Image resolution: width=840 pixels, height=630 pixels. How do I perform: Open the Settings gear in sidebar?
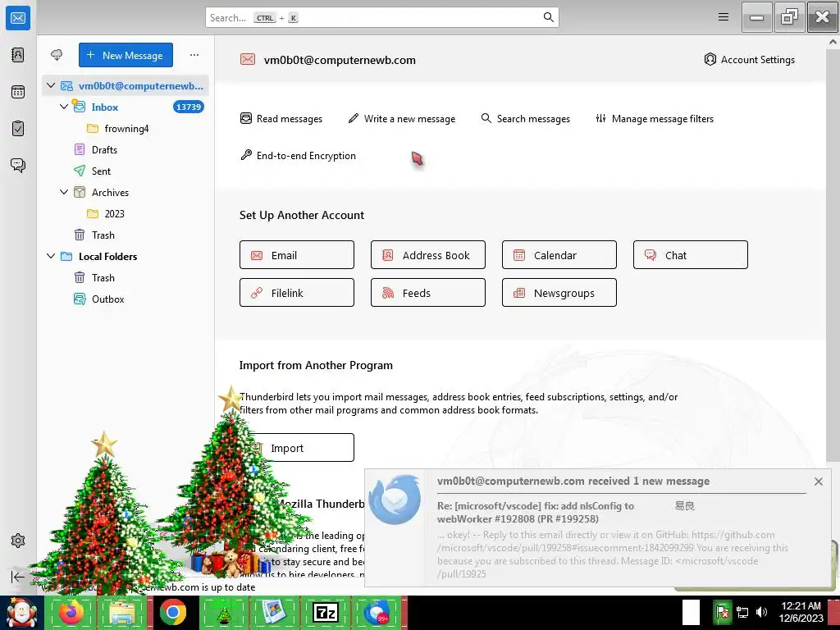[18, 541]
